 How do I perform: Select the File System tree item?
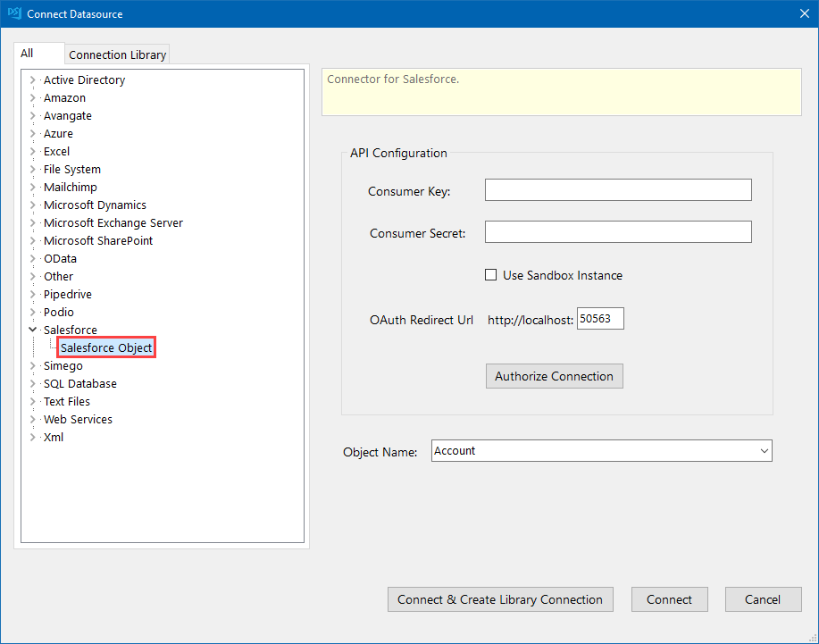click(x=72, y=169)
